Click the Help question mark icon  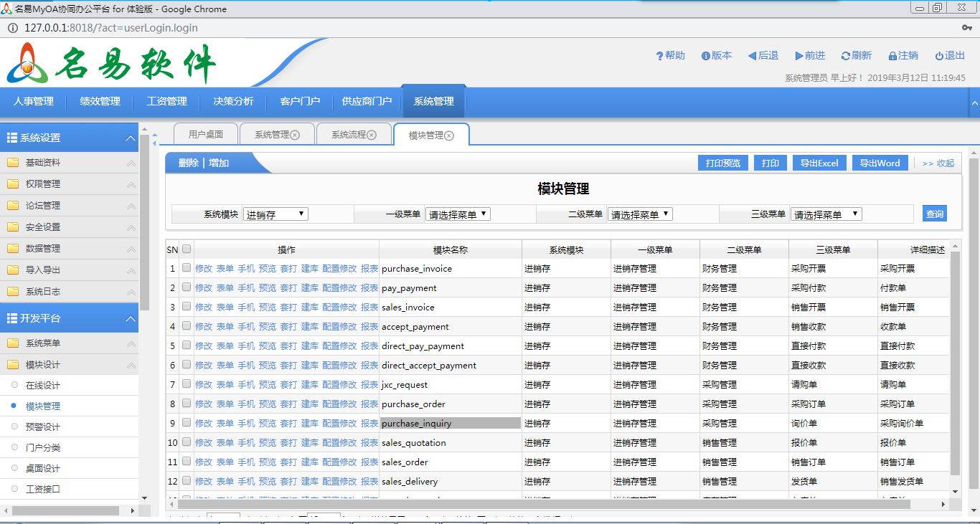coord(659,56)
